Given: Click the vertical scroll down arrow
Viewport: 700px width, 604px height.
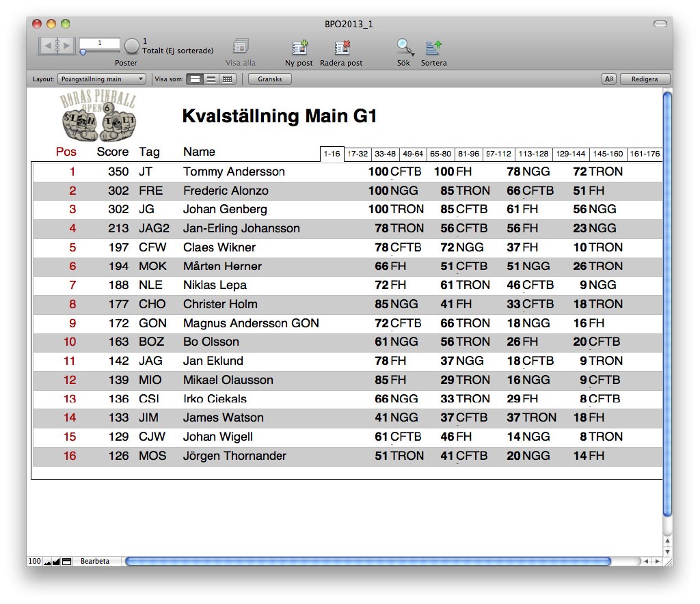Looking at the screenshot, I should 667,551.
